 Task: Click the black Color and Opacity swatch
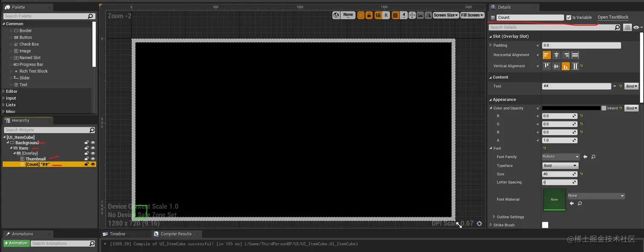pyautogui.click(x=571, y=108)
